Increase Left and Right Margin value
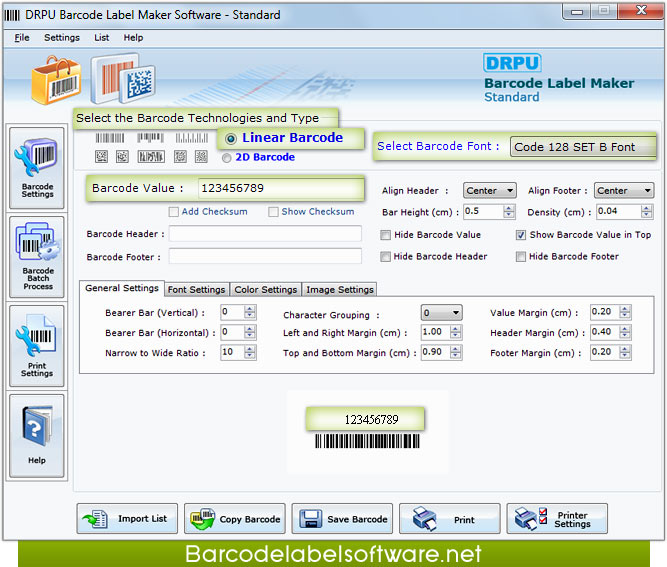 click(456, 329)
